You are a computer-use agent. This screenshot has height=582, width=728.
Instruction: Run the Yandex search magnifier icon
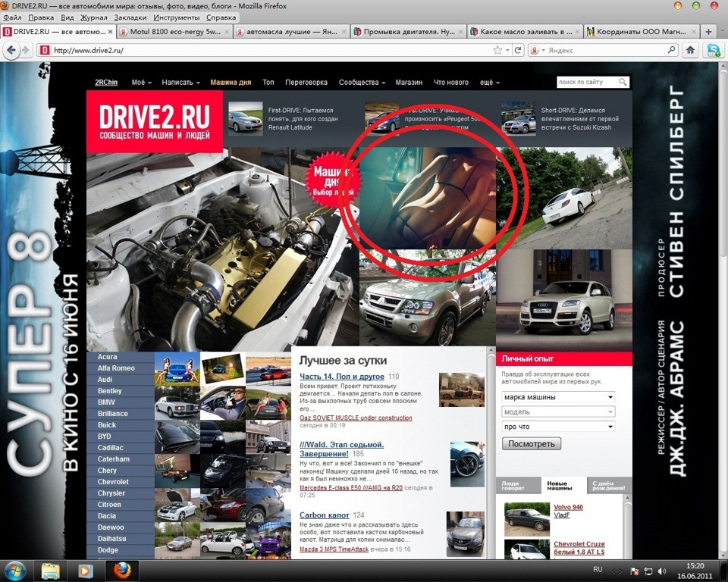click(671, 50)
